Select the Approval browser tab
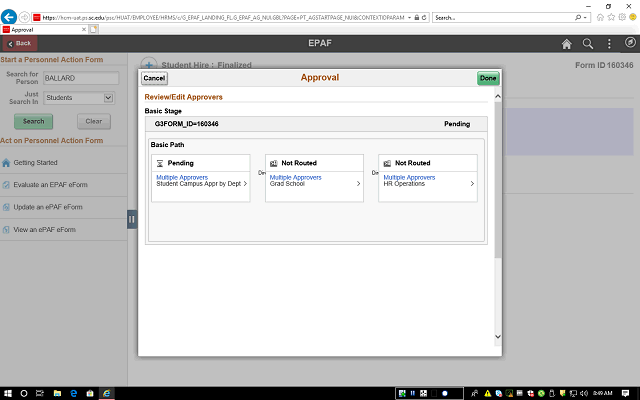640x400 pixels. pos(44,29)
